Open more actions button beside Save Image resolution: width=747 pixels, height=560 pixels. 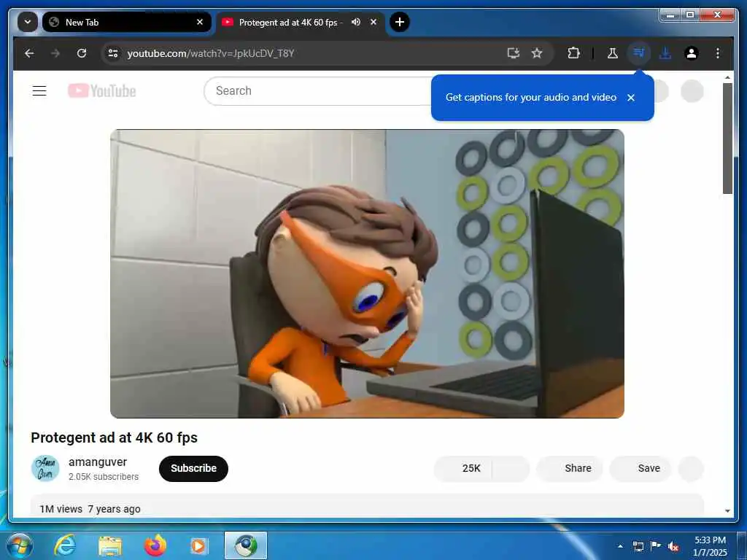pos(691,469)
